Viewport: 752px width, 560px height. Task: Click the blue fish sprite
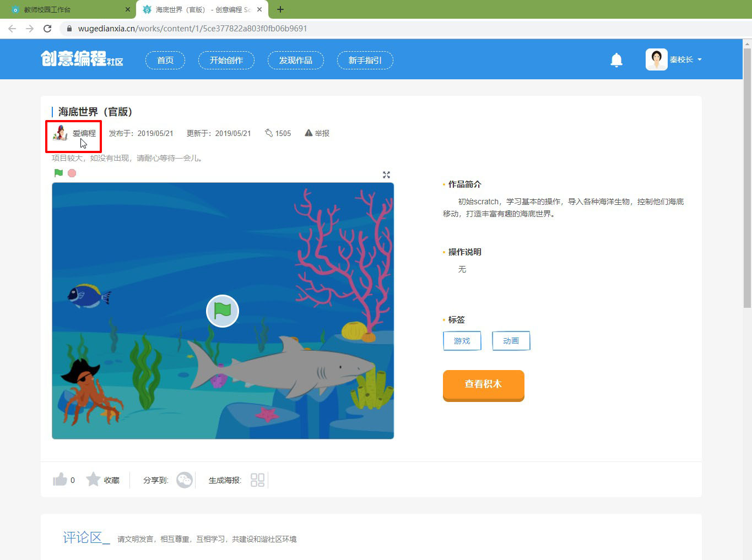(88, 296)
